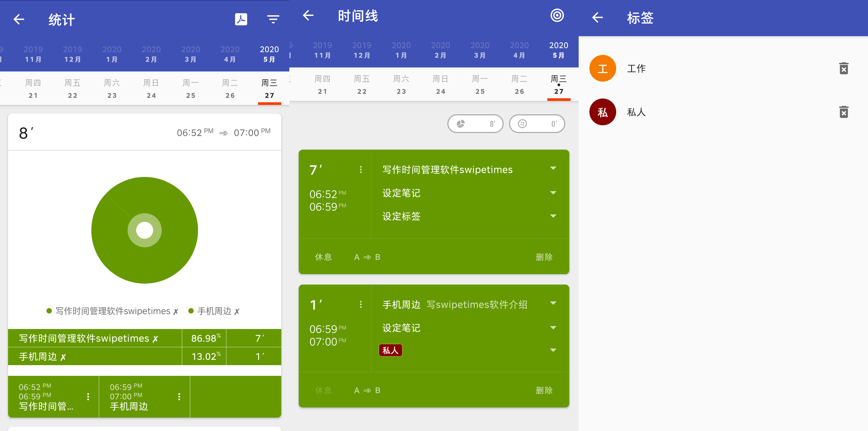Open the orange 工 tag avatar
868x431 pixels.
click(603, 68)
